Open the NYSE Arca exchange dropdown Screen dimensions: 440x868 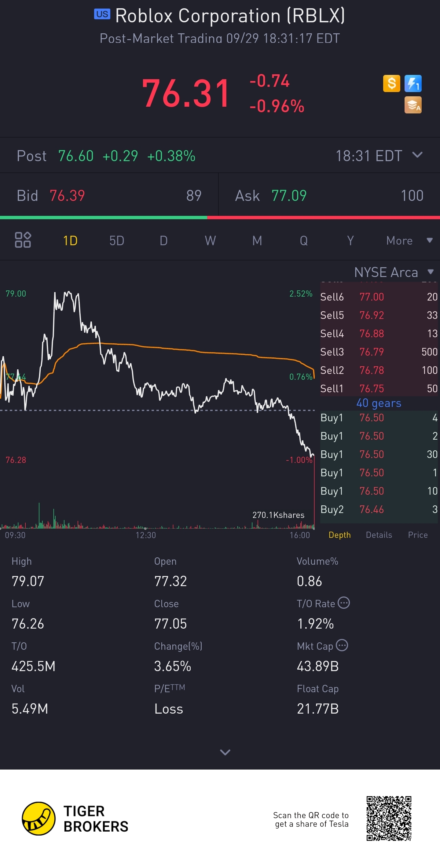(394, 272)
